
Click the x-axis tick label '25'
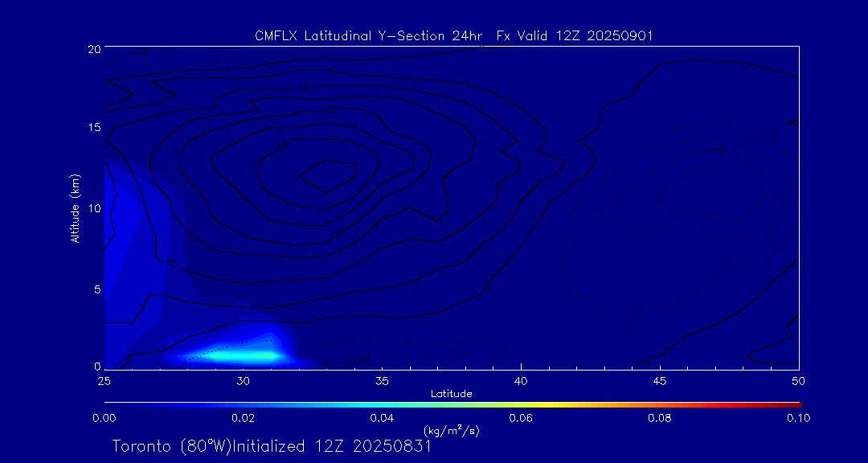pos(104,381)
